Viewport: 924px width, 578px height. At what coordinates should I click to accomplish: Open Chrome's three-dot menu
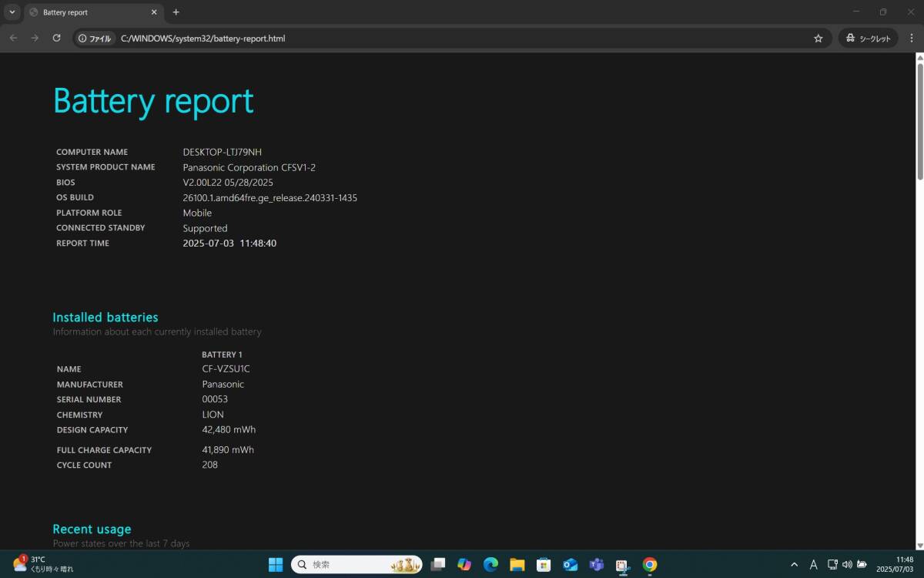click(x=912, y=37)
